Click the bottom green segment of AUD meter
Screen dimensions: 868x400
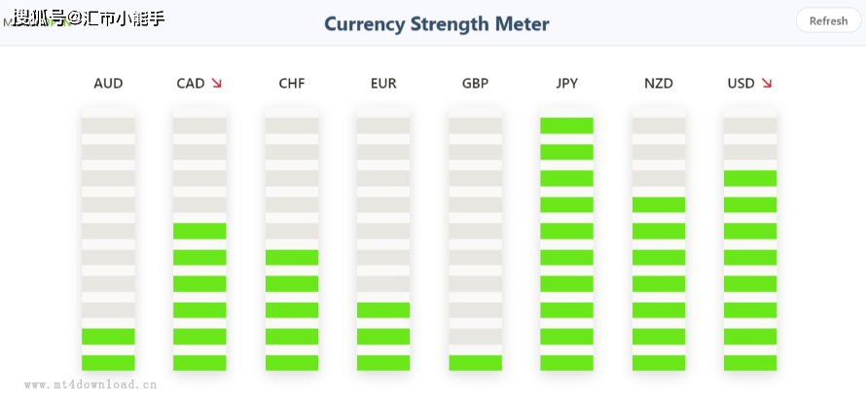[108, 362]
